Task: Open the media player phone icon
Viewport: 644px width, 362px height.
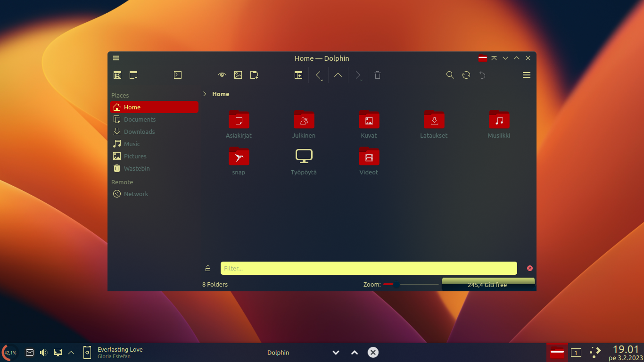Action: [87, 353]
